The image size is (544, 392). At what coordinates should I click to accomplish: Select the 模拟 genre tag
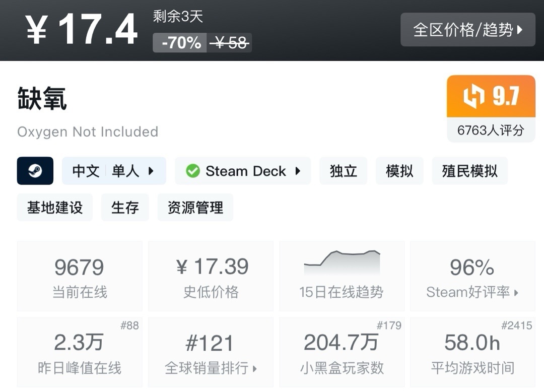tap(399, 171)
